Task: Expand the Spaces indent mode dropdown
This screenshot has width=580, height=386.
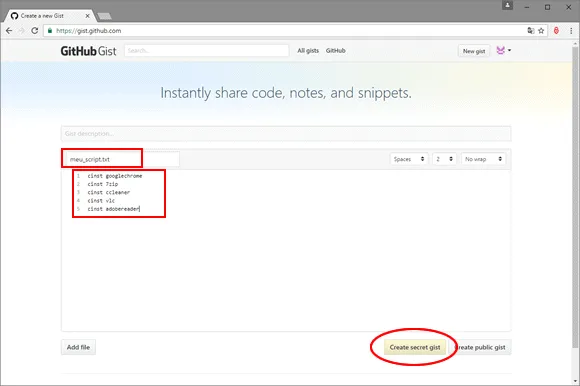Action: click(x=409, y=159)
